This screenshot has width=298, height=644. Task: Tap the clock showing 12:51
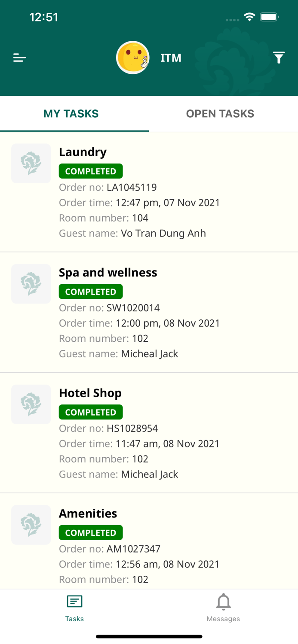click(44, 17)
